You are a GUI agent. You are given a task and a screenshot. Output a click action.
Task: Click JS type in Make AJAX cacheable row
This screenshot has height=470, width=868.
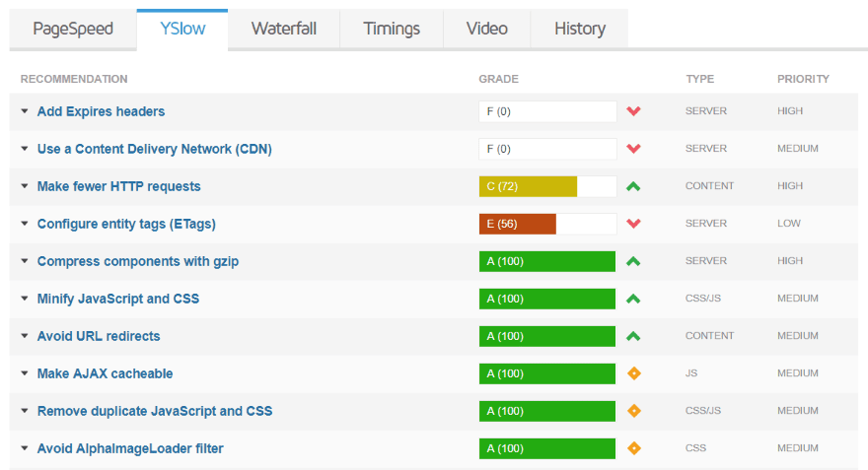pos(691,373)
